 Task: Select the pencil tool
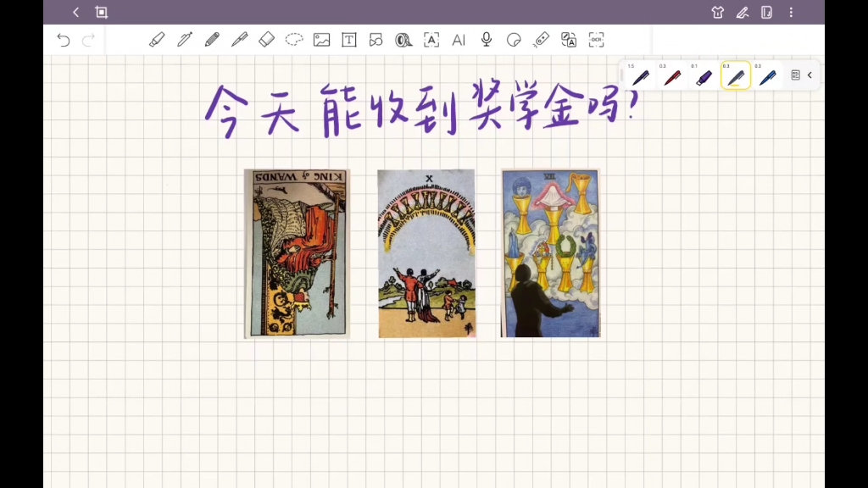[x=212, y=40]
